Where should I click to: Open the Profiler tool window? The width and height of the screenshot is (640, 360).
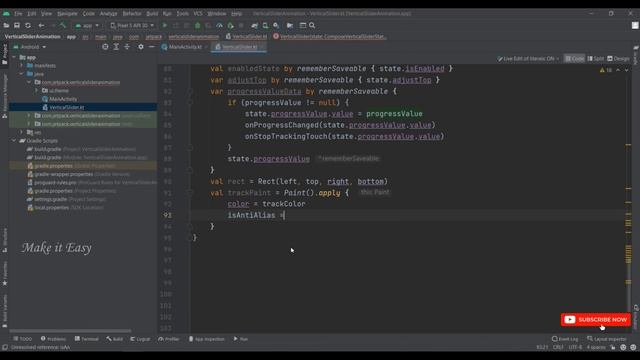coord(169,339)
